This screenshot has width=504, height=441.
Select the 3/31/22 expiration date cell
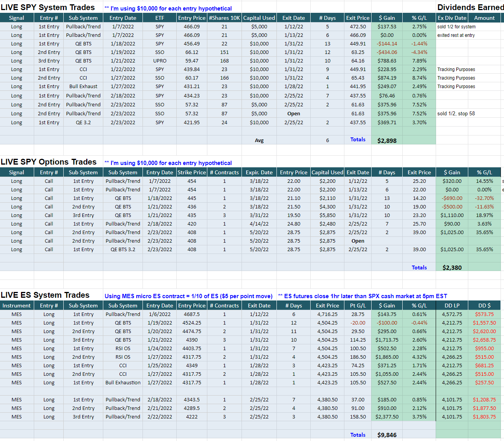tap(259, 215)
